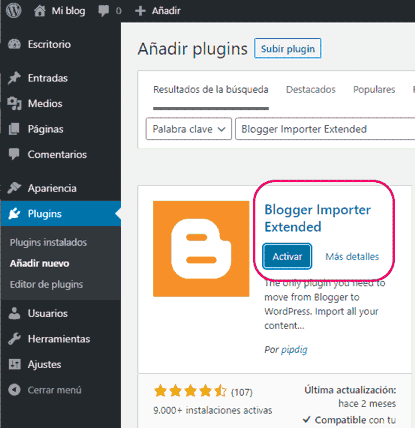Click the Plugins plug icon
The width and height of the screenshot is (415, 428).
click(x=14, y=213)
